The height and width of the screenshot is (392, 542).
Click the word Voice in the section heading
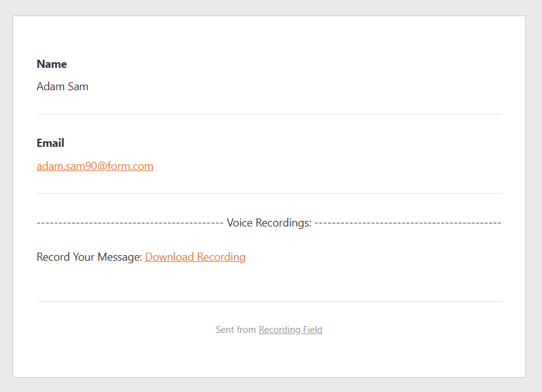[x=240, y=223]
